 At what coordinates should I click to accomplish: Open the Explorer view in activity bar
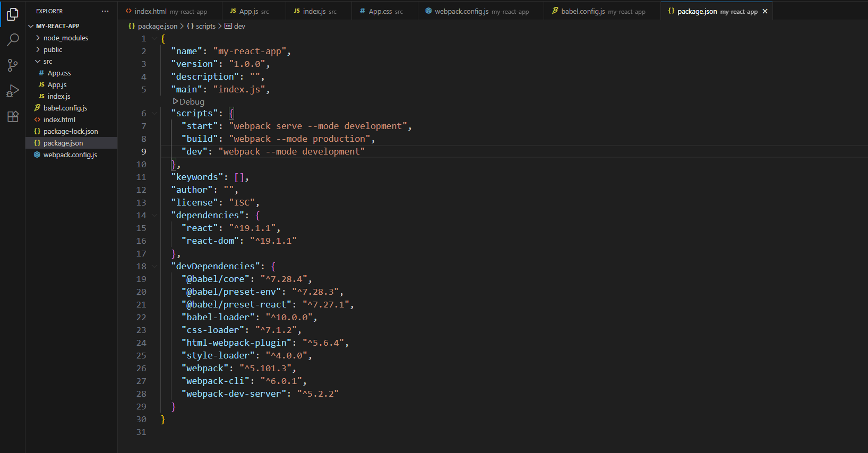coord(13,14)
